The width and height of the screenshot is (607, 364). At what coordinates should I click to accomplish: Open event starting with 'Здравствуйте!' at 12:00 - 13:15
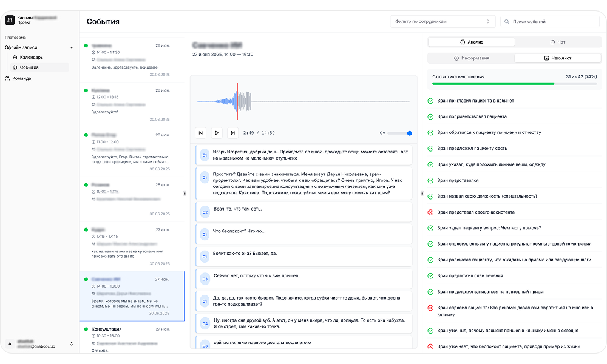pos(132,105)
